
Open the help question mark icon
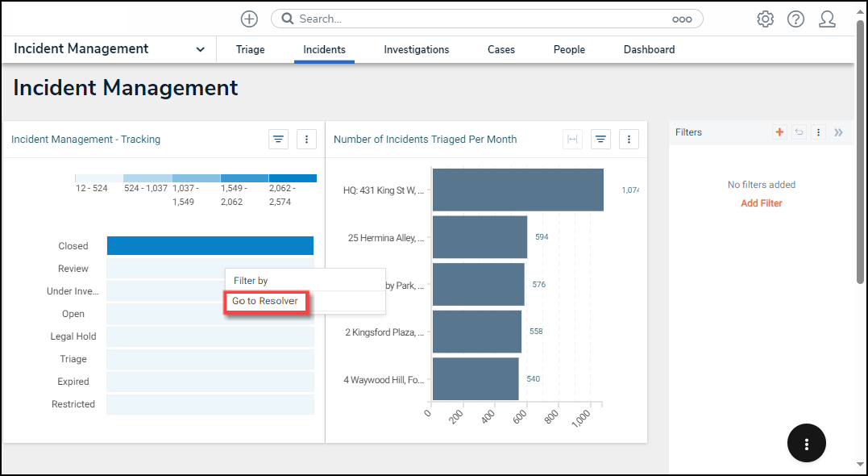tap(795, 19)
